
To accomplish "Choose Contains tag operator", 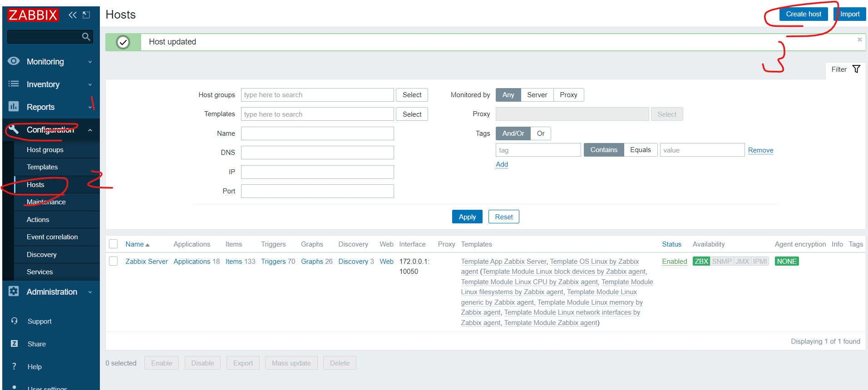I will coord(604,150).
